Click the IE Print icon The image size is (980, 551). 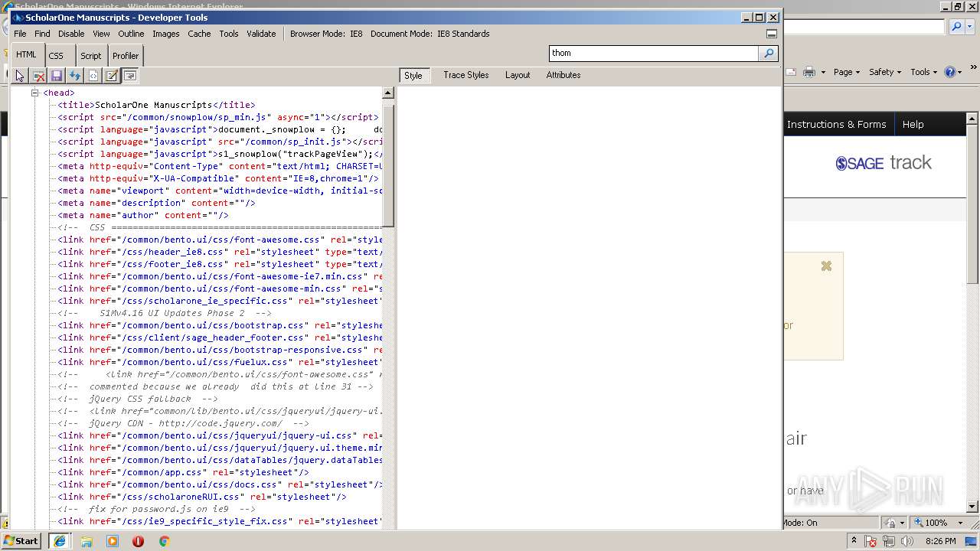pos(809,72)
